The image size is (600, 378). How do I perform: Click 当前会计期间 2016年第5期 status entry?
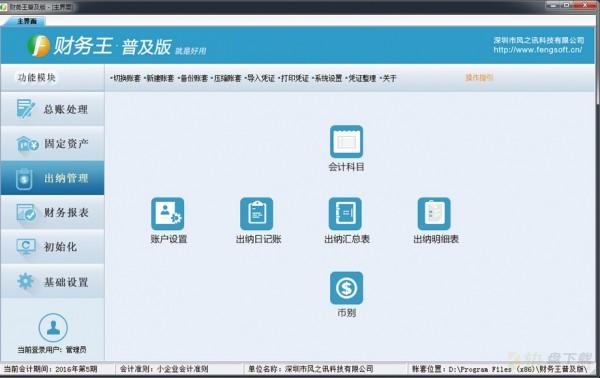pos(50,369)
